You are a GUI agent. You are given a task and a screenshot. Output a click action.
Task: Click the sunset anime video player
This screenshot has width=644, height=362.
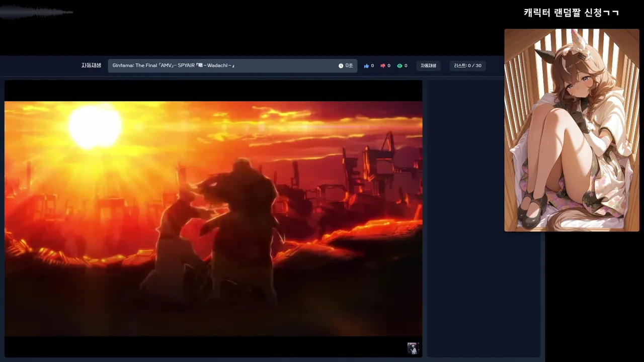[213, 219]
